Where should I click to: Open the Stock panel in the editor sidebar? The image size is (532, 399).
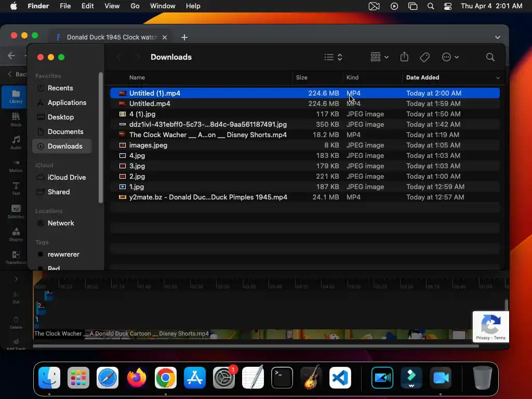pos(16,120)
